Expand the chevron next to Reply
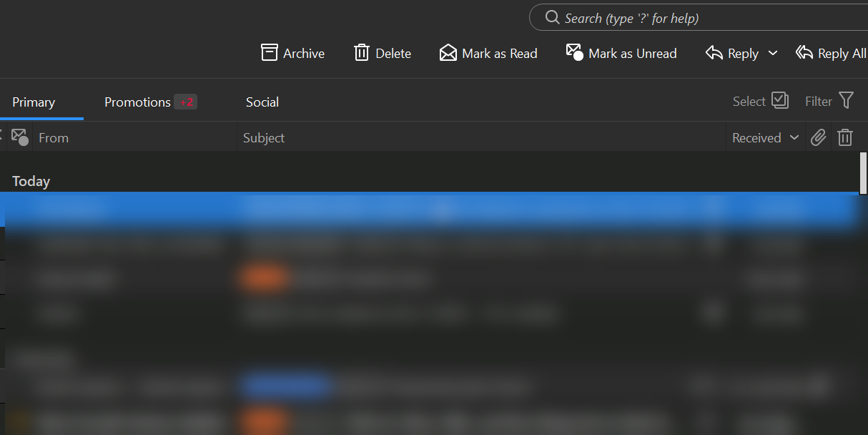This screenshot has height=435, width=868. [x=773, y=54]
